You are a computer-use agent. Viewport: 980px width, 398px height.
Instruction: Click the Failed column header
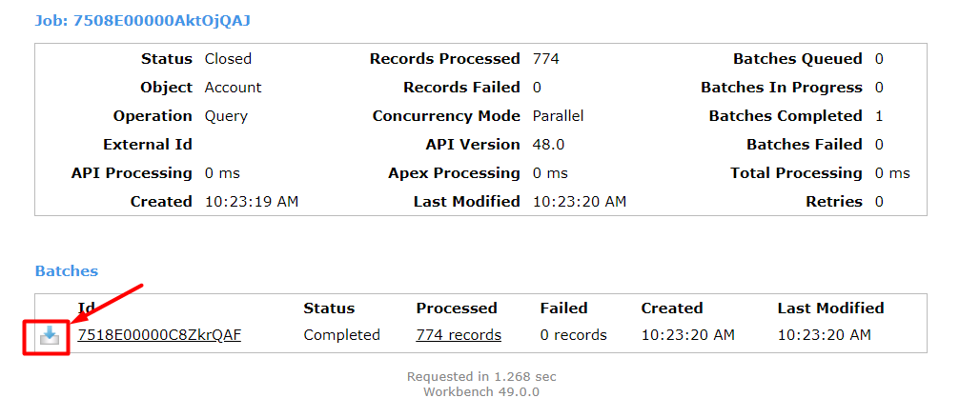tap(563, 308)
